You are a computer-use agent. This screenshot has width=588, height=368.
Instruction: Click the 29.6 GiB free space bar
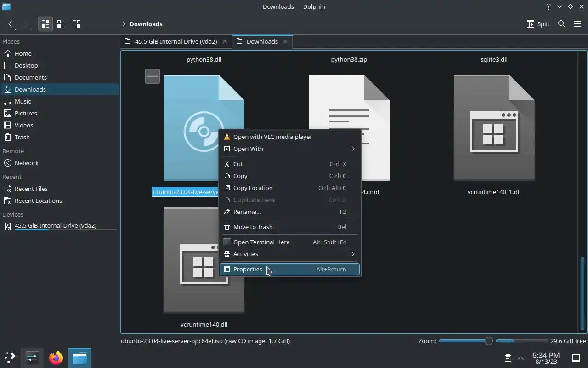click(x=522, y=341)
